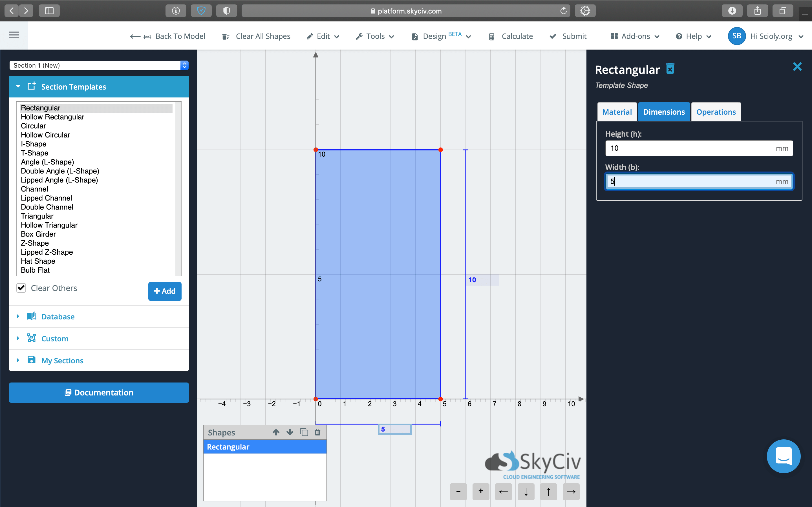
Task: Click the Design BETA icon
Action: (415, 36)
